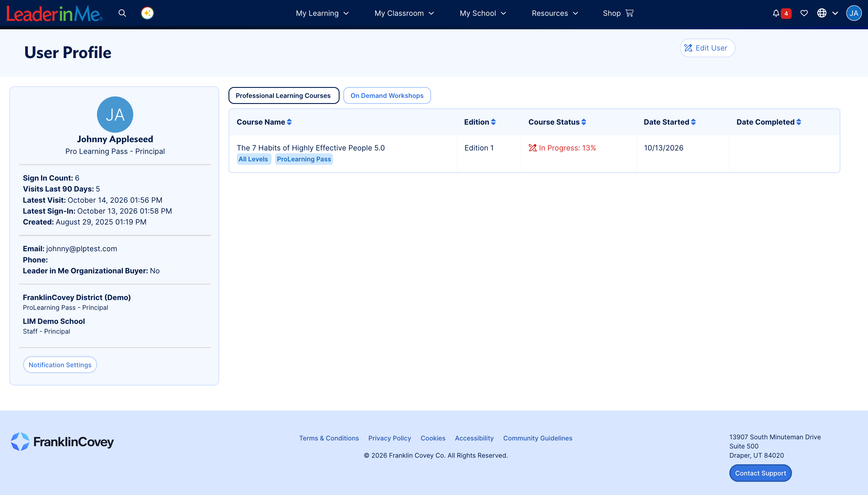Expand the My Classroom chevron
The image size is (868, 495).
click(x=431, y=13)
